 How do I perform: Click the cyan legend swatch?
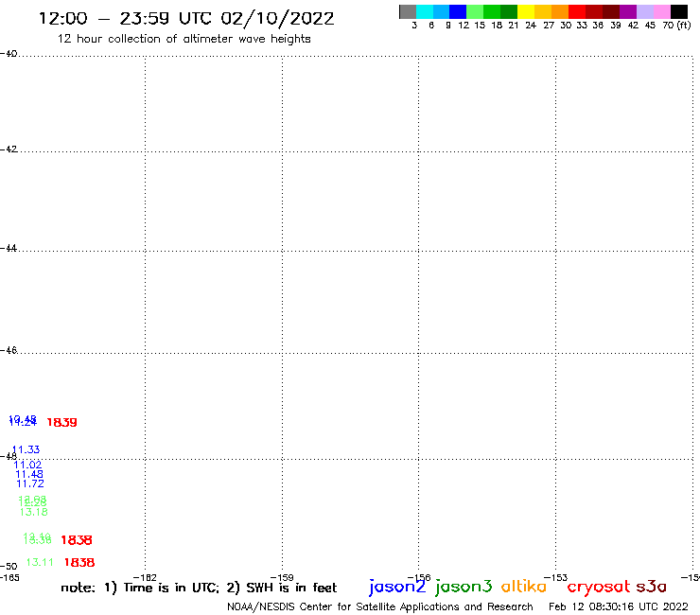(x=425, y=11)
